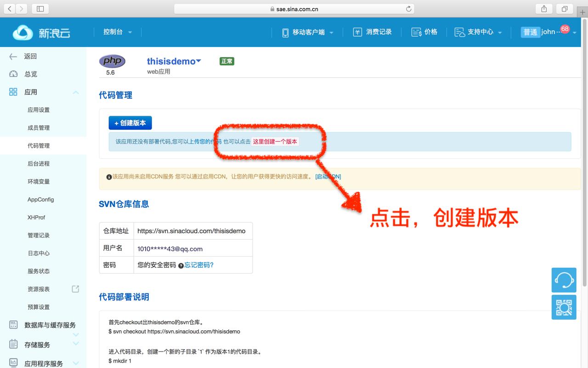The width and height of the screenshot is (588, 368).
Task: Open 资源报表 in the sidebar
Action: tap(39, 289)
